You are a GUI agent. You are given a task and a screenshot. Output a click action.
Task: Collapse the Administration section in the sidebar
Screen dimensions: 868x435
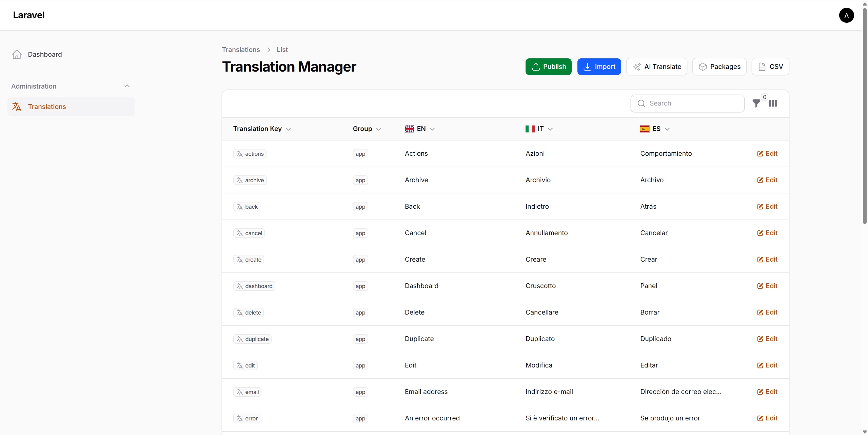click(127, 86)
